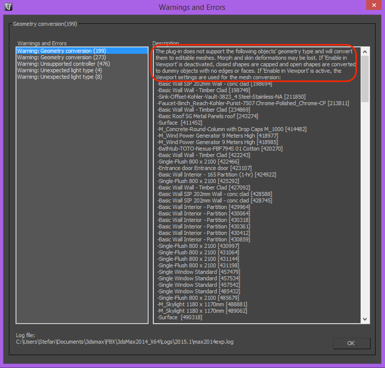Click the Interior Partition [430064] entry
385x368 pixels.
point(204,214)
